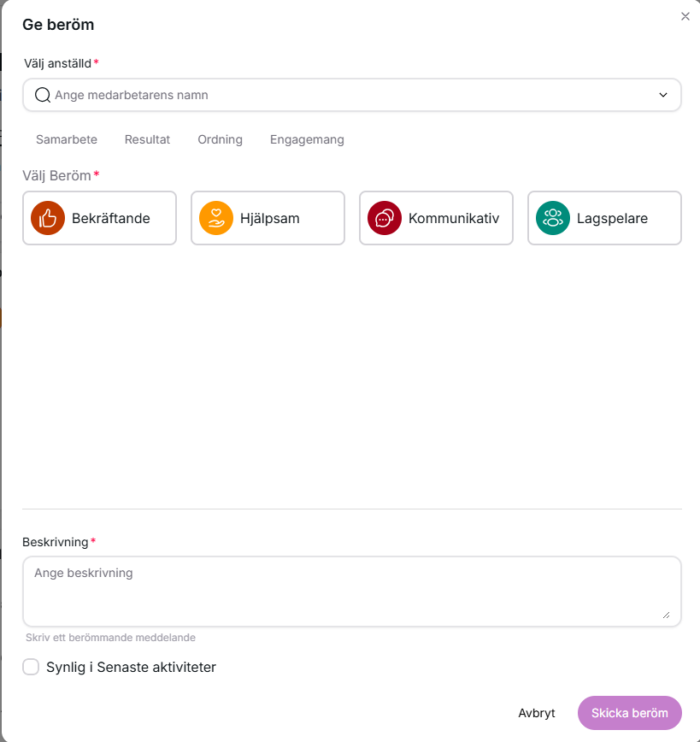Open the Resultat tab
The image size is (700, 742).
tap(147, 139)
